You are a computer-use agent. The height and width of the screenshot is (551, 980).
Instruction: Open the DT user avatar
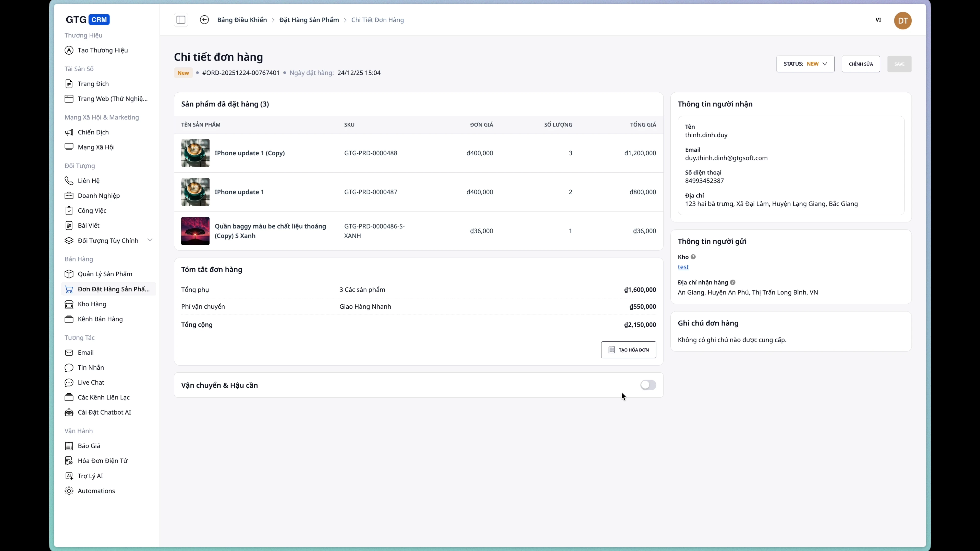tap(902, 20)
